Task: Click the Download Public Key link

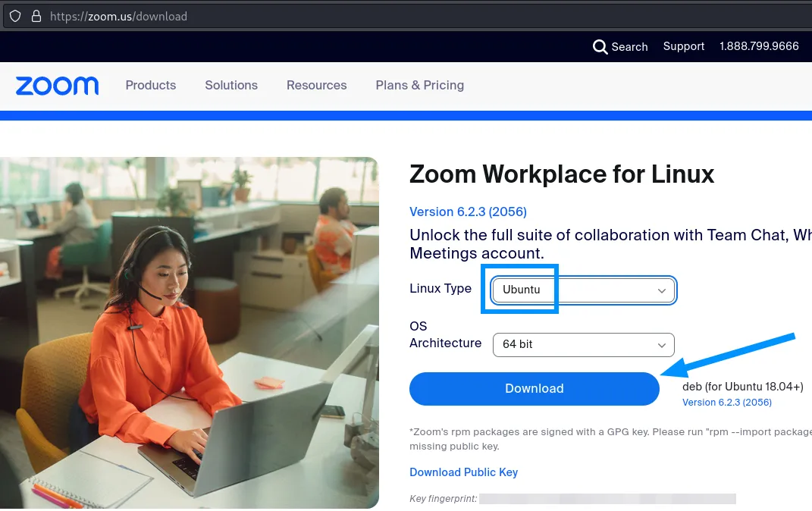Action: [x=463, y=472]
